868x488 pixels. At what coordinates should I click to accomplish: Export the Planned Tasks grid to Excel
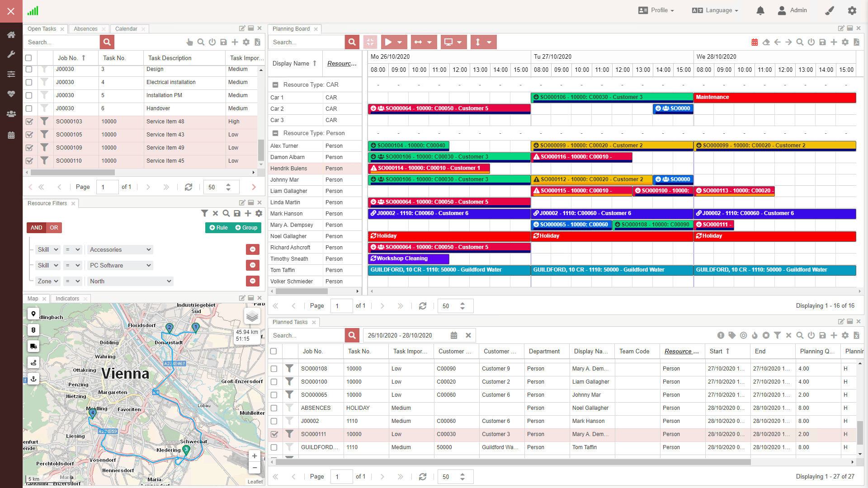coord(856,335)
